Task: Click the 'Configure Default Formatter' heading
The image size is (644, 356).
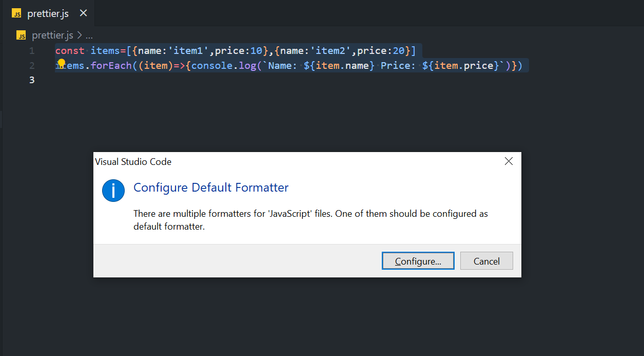Action: (211, 188)
